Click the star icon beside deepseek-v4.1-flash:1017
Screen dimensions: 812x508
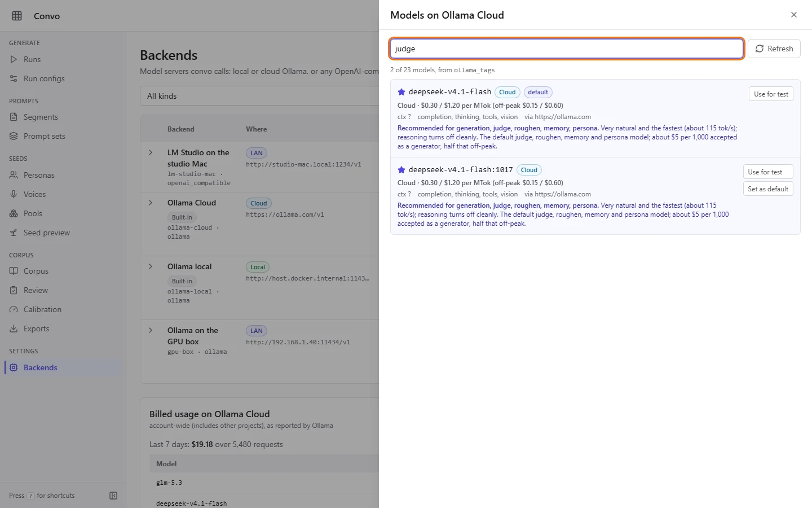click(401, 170)
